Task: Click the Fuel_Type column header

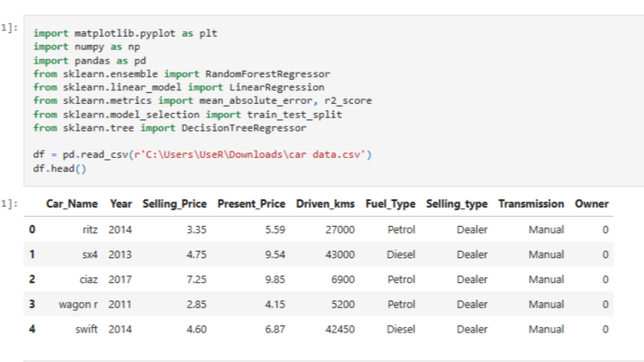Action: click(x=390, y=204)
